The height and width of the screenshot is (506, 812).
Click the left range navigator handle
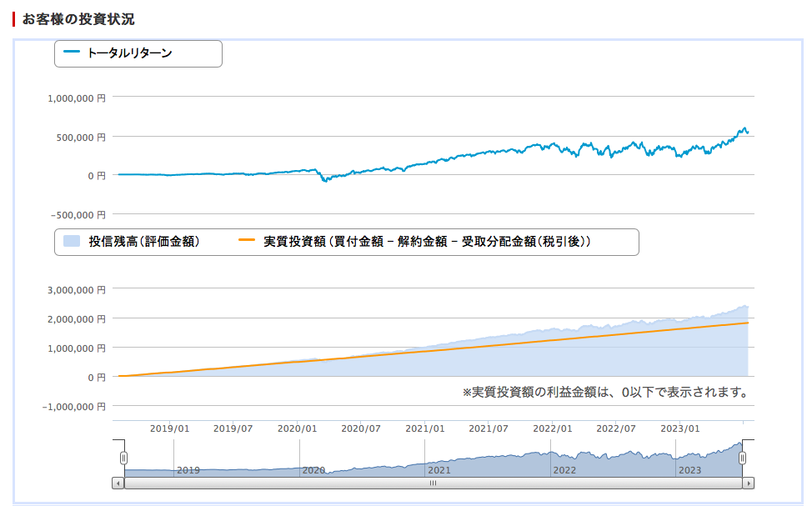(123, 458)
